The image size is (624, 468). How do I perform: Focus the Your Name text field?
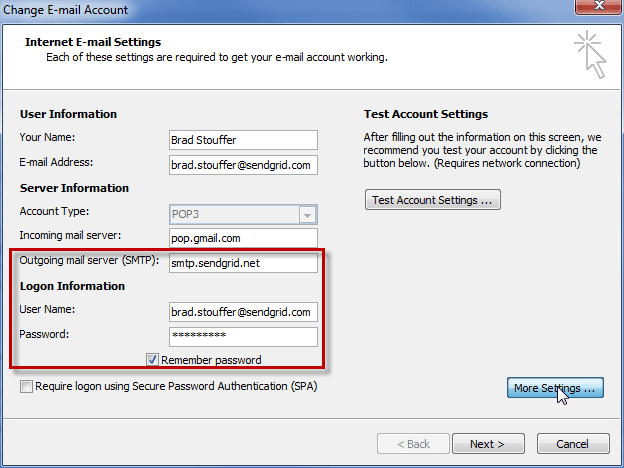click(x=243, y=139)
